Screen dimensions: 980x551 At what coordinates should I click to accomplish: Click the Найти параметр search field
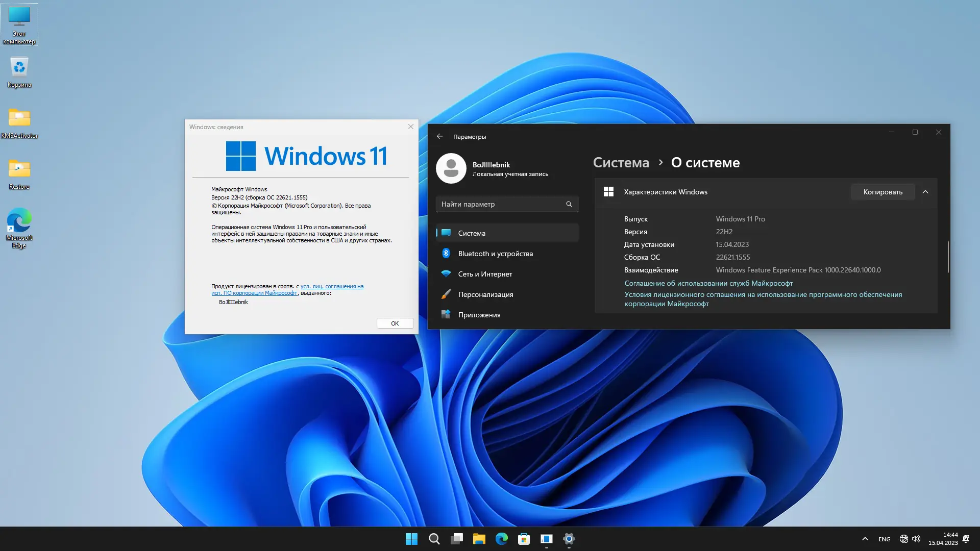[x=500, y=204]
